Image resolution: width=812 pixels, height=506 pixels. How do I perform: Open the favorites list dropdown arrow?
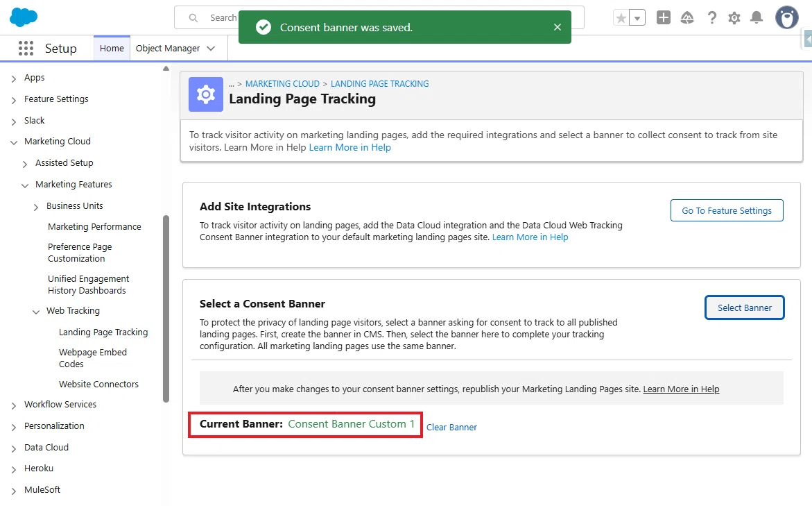[x=637, y=18]
